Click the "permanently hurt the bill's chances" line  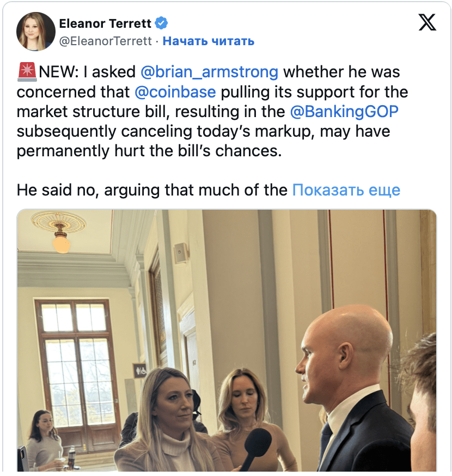149,150
